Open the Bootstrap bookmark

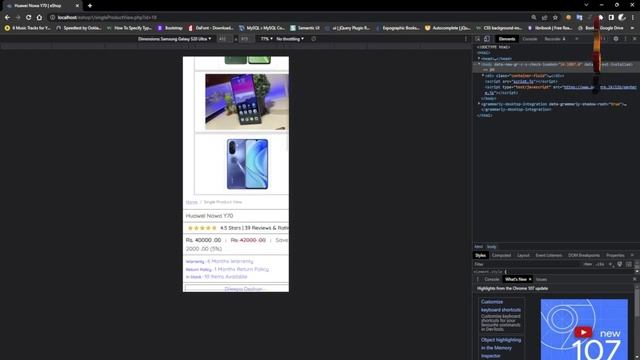[x=170, y=28]
